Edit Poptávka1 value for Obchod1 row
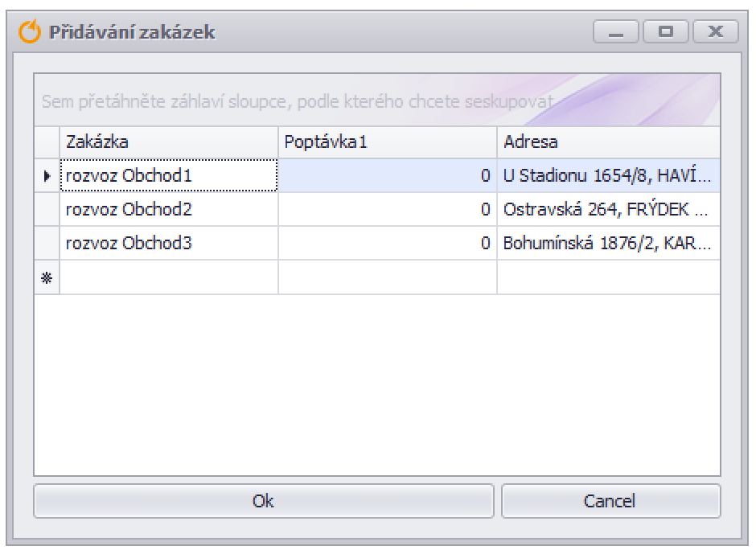The width and height of the screenshot is (756, 550). click(388, 175)
